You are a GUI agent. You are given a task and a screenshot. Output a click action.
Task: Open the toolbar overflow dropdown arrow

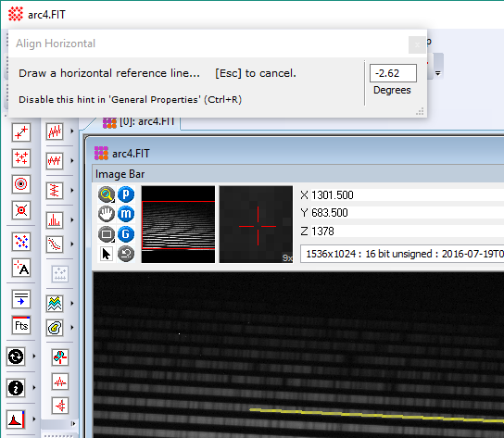tap(438, 73)
